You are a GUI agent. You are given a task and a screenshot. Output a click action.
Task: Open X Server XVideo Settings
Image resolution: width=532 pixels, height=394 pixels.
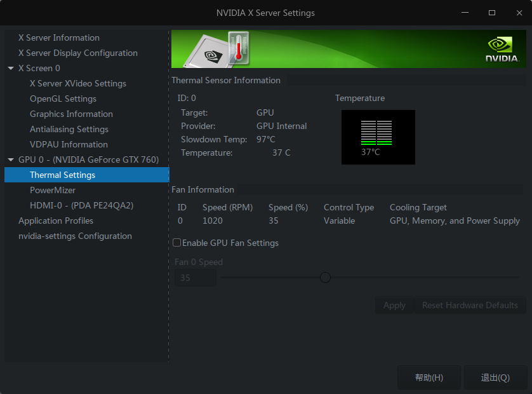click(x=77, y=83)
